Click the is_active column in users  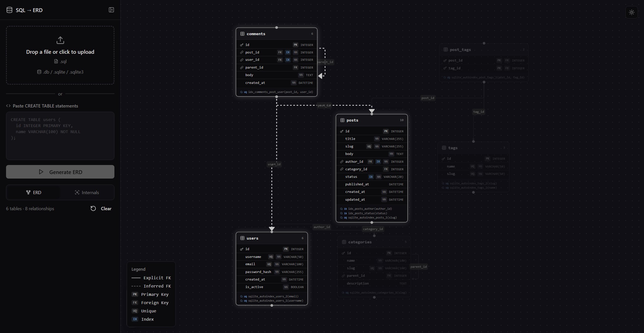point(272,287)
